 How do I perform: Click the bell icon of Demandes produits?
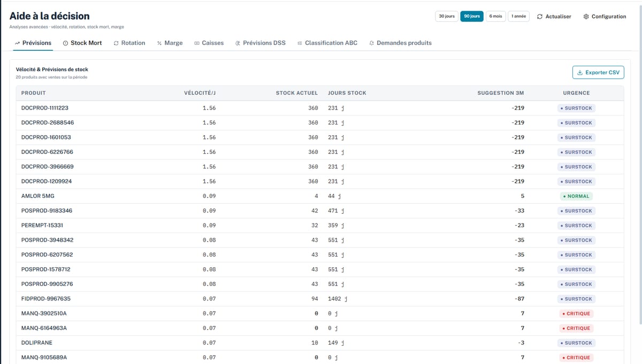[372, 43]
